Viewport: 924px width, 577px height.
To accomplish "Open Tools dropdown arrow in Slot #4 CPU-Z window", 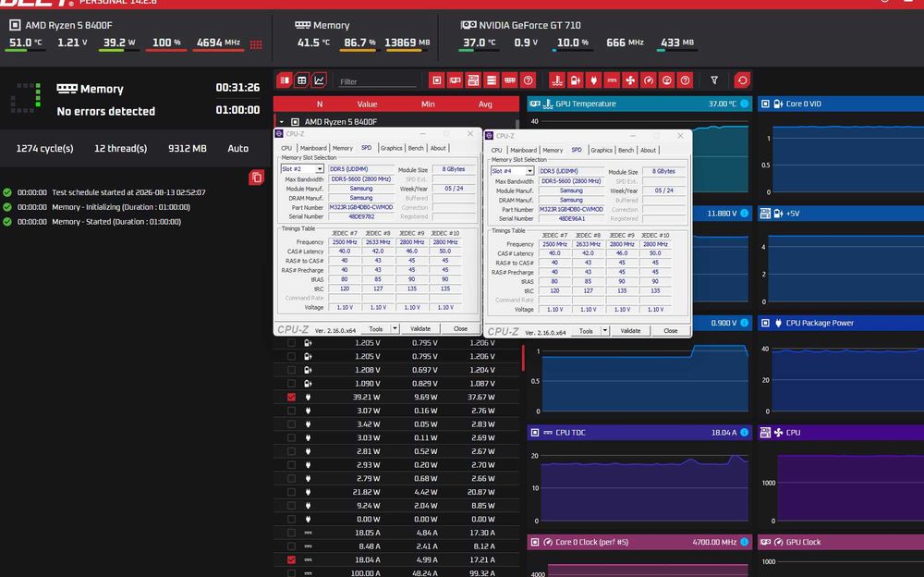I will click(x=604, y=331).
